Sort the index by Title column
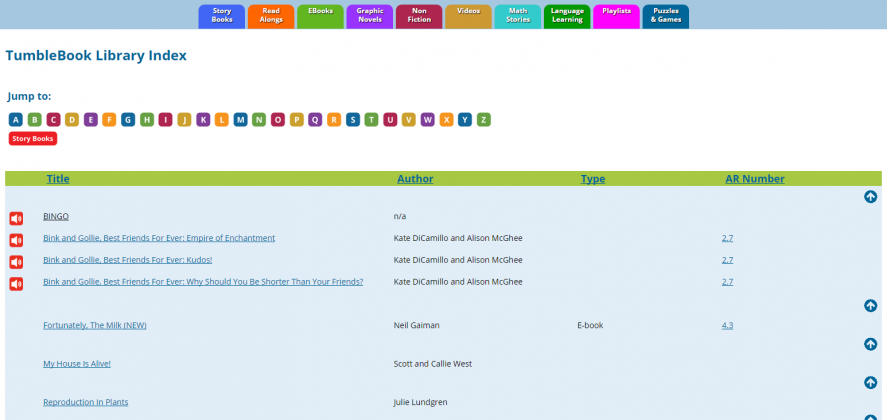This screenshot has height=420, width=887. [58, 179]
